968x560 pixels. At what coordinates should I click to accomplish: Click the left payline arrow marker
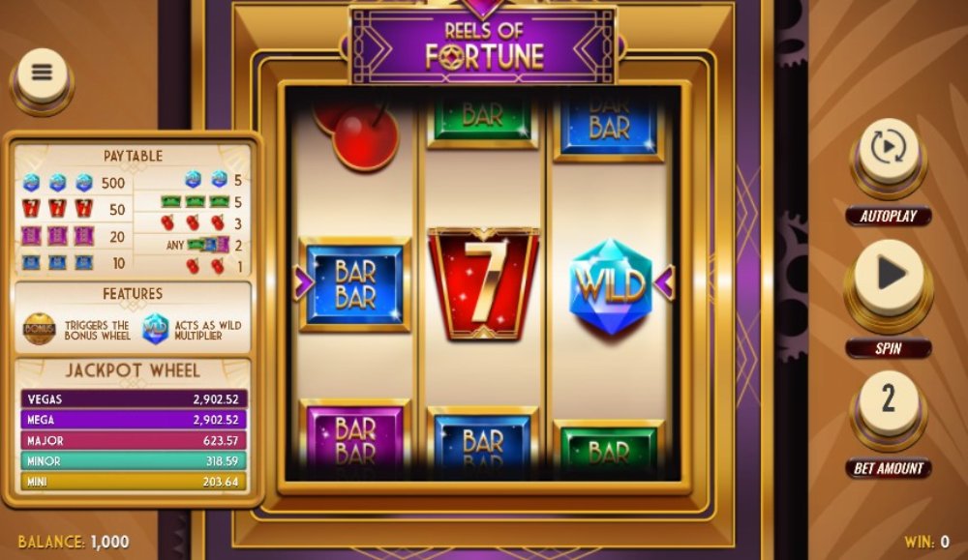[x=302, y=283]
